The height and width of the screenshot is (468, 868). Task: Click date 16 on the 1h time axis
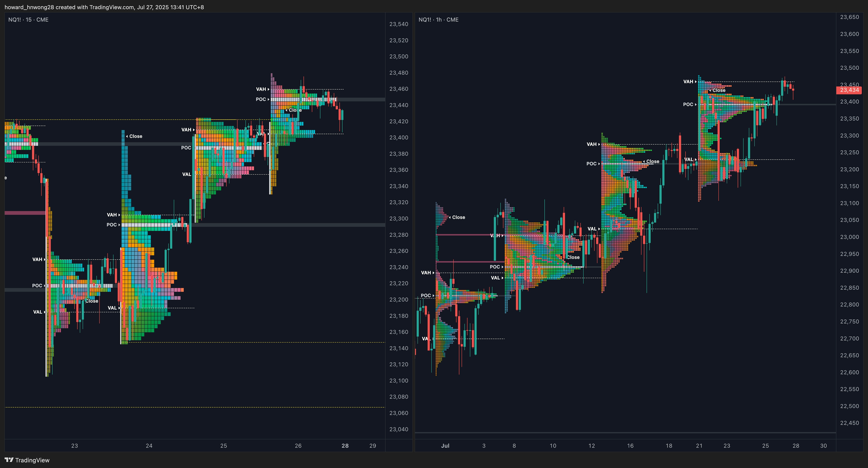tap(630, 445)
